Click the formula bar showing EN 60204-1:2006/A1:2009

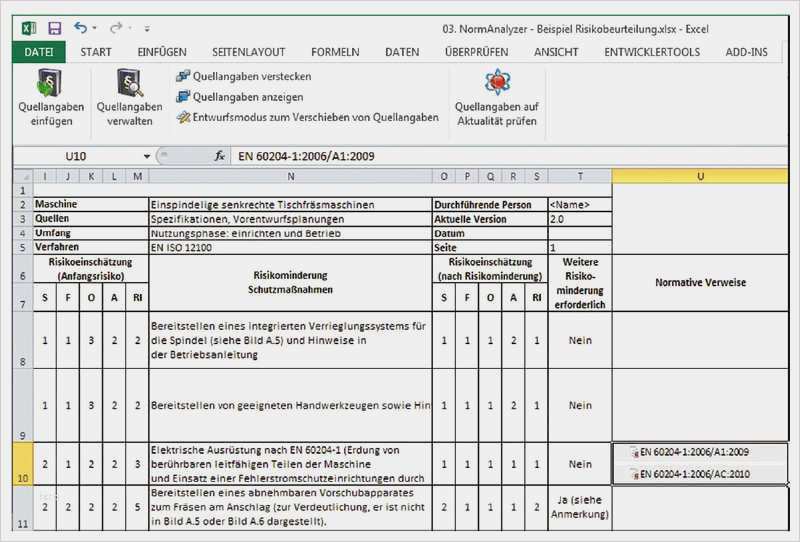click(x=508, y=156)
